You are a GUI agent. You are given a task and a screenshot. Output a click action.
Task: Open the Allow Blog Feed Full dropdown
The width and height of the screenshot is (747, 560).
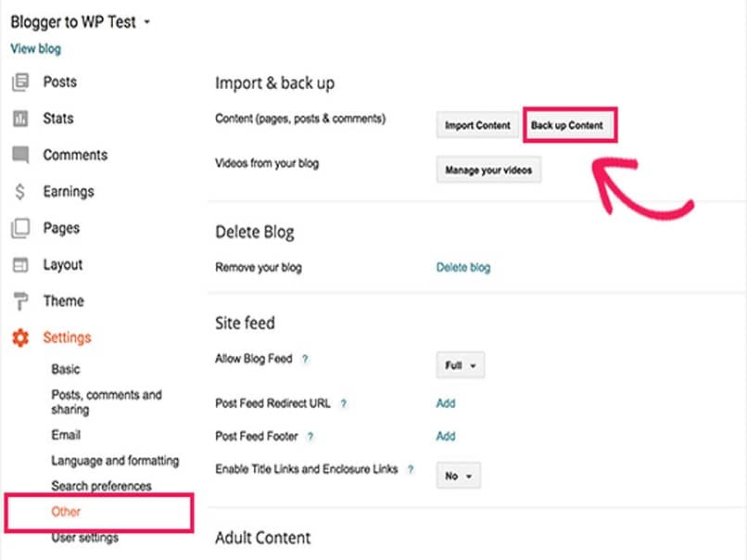460,366
